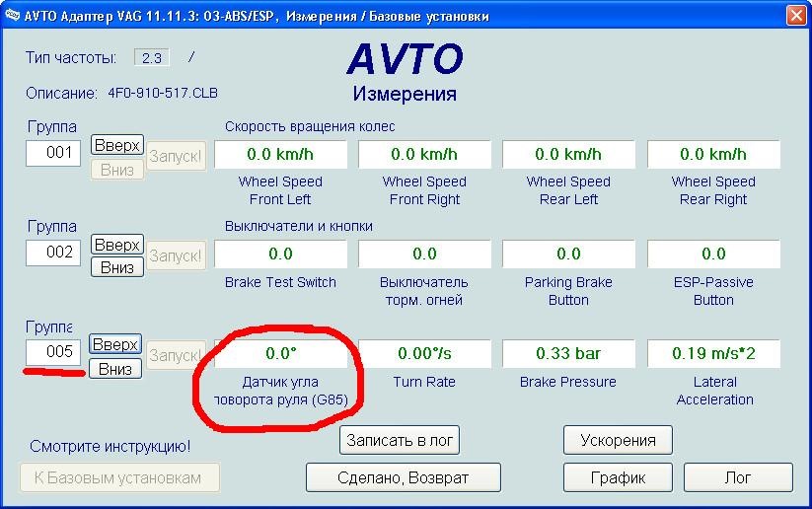The height and width of the screenshot is (509, 812).
Task: Click the Выключатели и кнопки heading
Action: coord(298,226)
